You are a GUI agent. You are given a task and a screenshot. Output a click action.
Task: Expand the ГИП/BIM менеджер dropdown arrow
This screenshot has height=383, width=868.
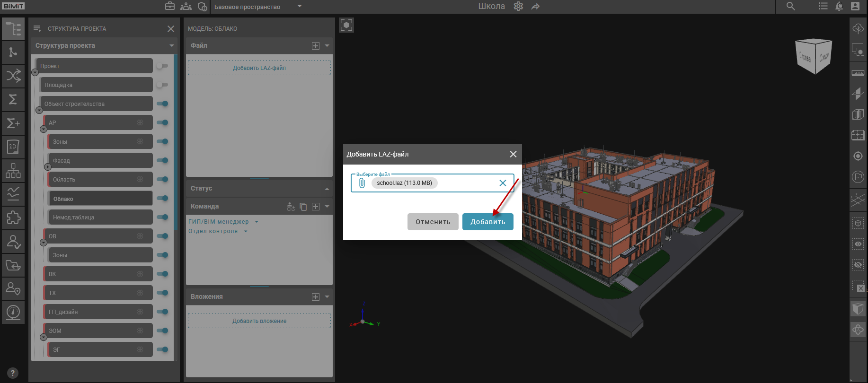point(257,222)
